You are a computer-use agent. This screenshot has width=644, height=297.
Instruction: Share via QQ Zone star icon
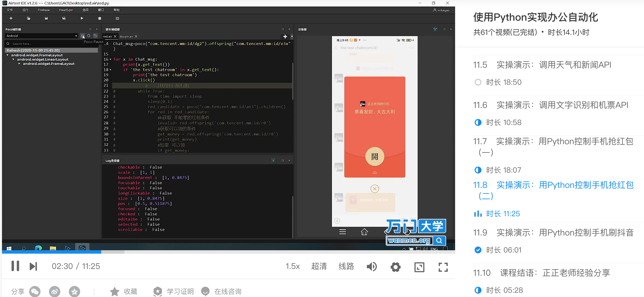tap(74, 291)
